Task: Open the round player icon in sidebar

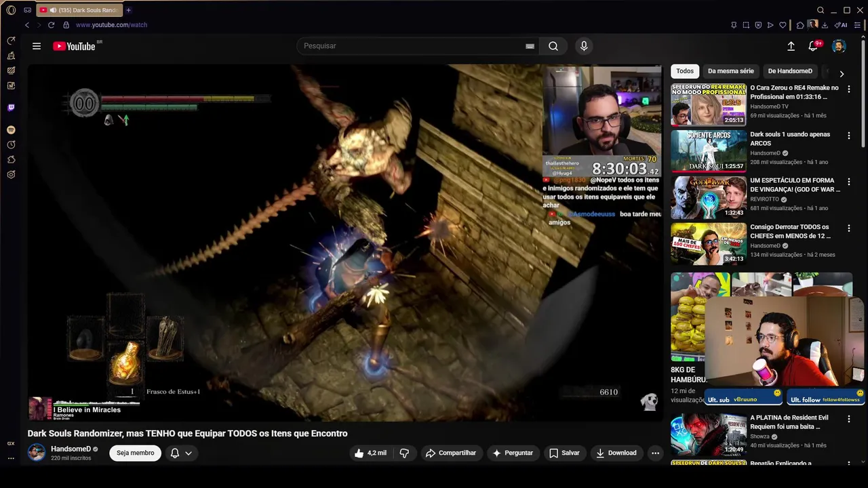Action: tap(11, 129)
